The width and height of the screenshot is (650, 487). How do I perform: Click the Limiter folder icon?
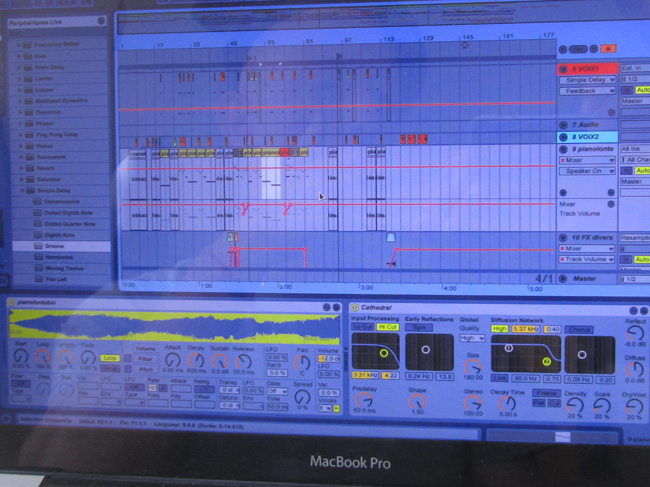click(28, 78)
